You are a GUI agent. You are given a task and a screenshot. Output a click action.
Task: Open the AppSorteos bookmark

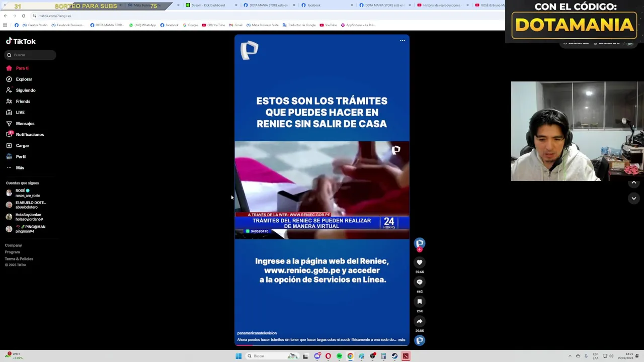358,25
